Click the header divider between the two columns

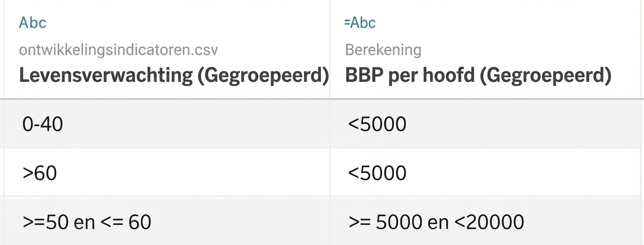[x=330, y=49]
